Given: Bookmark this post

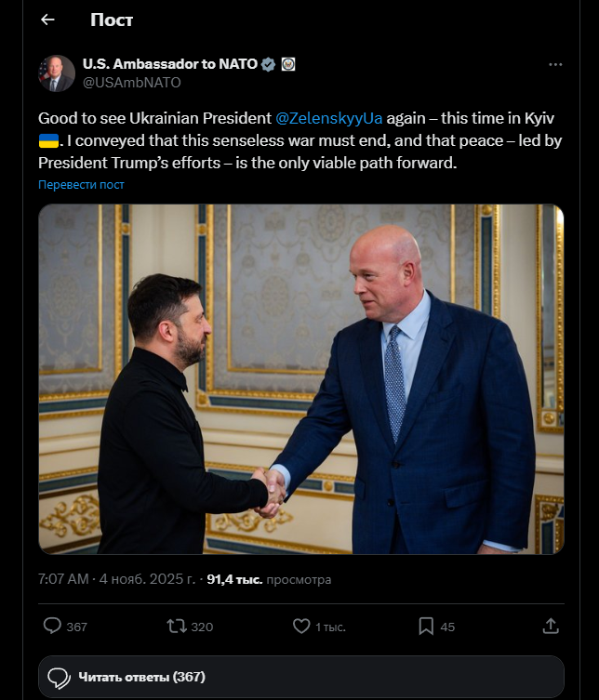Looking at the screenshot, I should click(426, 627).
